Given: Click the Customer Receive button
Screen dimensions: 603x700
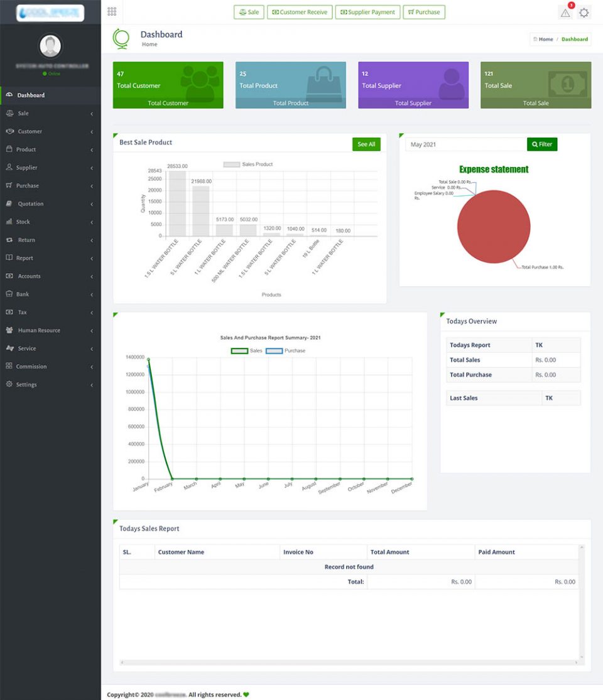Looking at the screenshot, I should click(x=301, y=12).
